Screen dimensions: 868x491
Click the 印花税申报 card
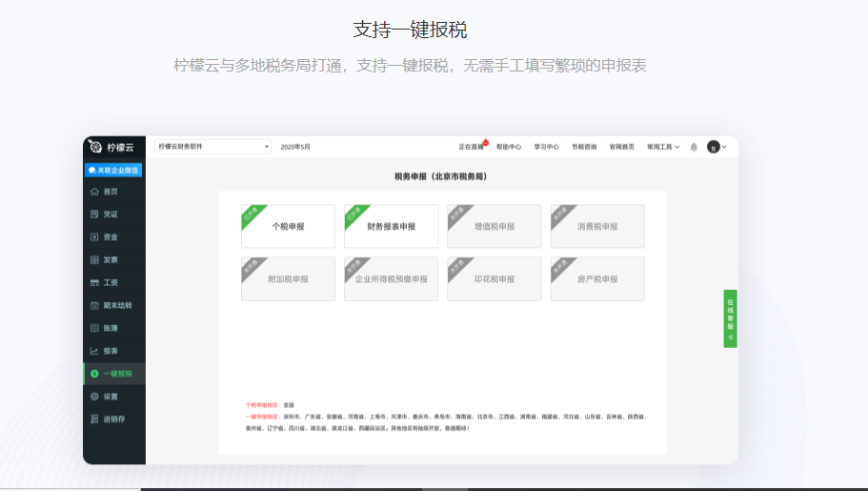[495, 278]
